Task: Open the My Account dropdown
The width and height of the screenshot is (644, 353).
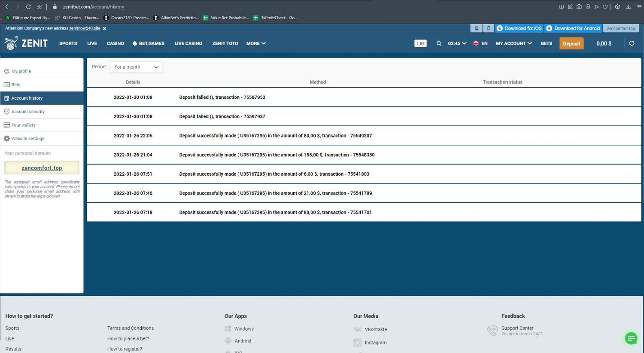Action: tap(513, 43)
